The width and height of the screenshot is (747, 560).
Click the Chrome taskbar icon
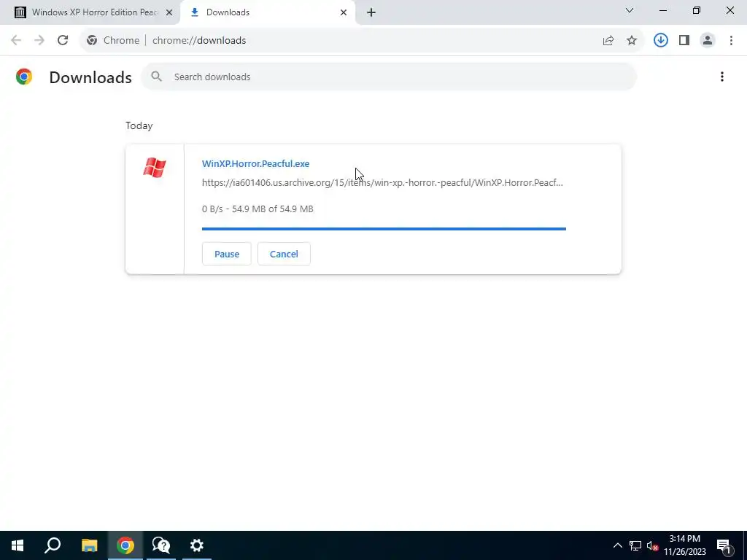coord(125,545)
